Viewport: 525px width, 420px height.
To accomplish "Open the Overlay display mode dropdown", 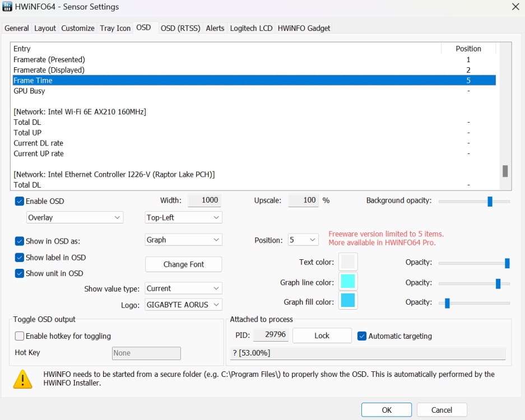I will pos(74,217).
